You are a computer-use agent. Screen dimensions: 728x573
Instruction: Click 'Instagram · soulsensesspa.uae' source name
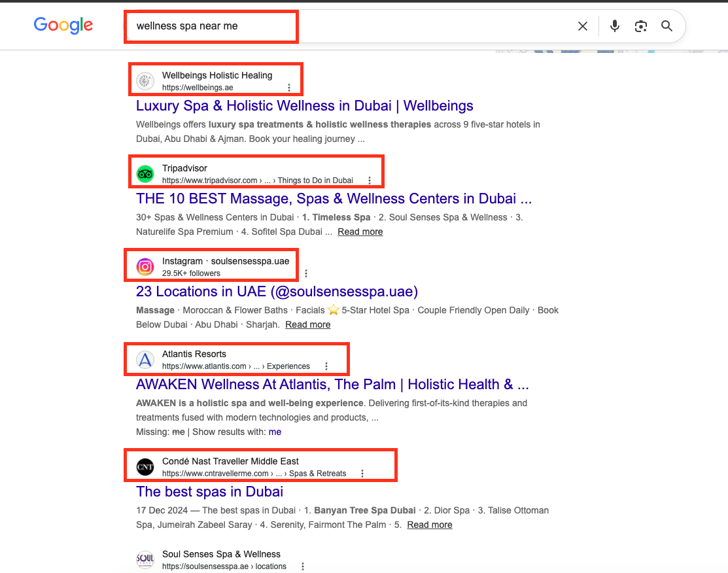click(x=226, y=261)
